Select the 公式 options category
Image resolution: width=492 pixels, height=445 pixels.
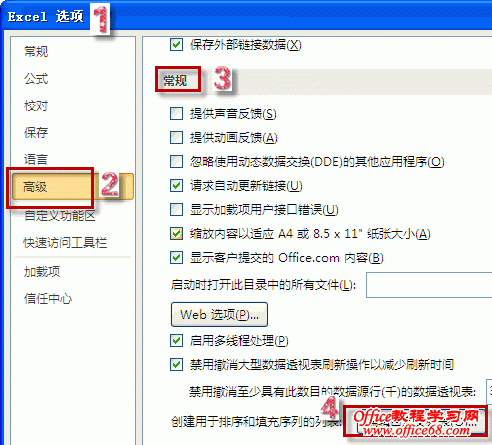click(36, 79)
